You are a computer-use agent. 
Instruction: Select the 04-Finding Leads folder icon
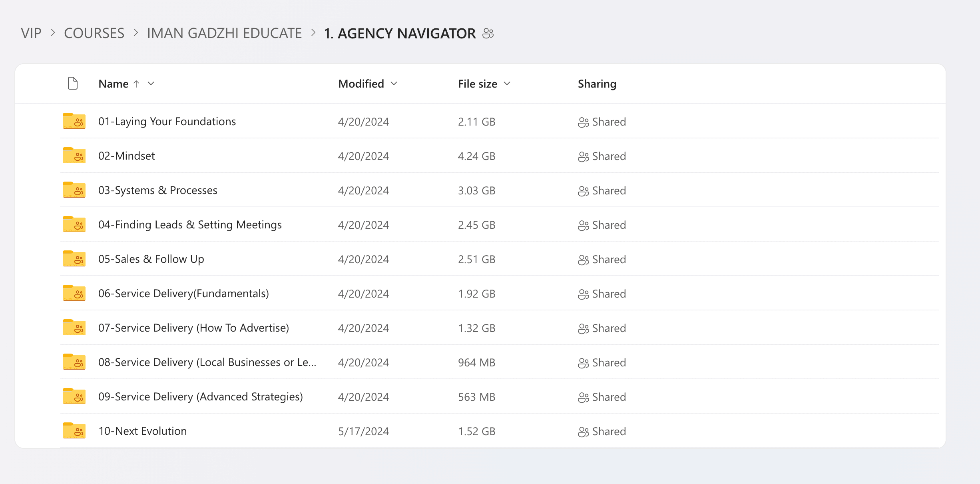(x=74, y=224)
